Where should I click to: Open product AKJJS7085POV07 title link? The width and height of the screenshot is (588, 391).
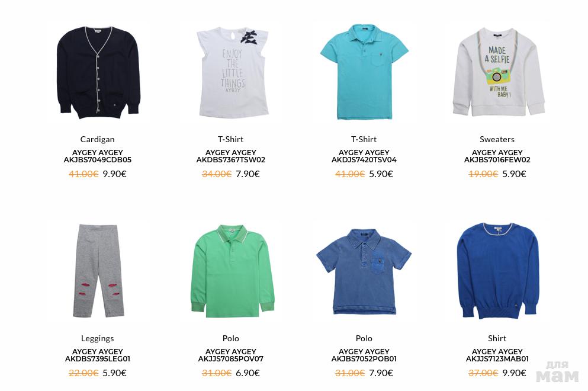click(x=230, y=355)
